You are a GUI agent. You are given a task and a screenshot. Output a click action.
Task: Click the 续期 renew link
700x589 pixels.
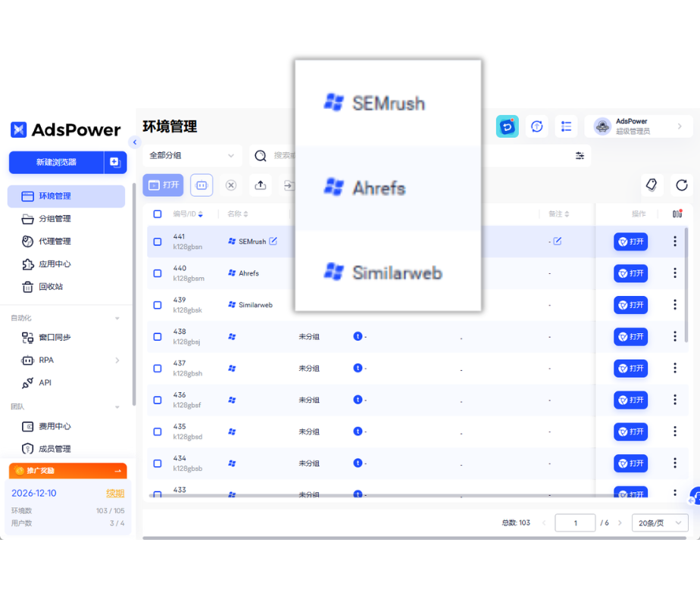pyautogui.click(x=114, y=494)
